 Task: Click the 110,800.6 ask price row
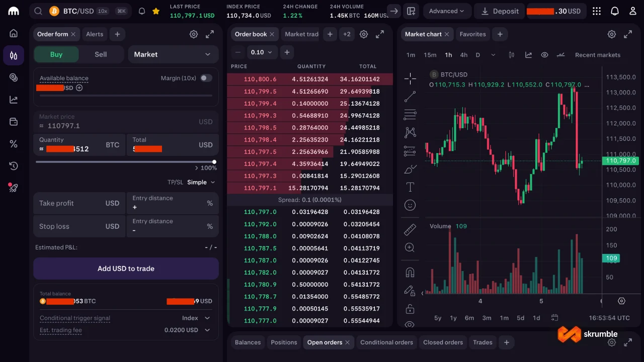pos(310,79)
